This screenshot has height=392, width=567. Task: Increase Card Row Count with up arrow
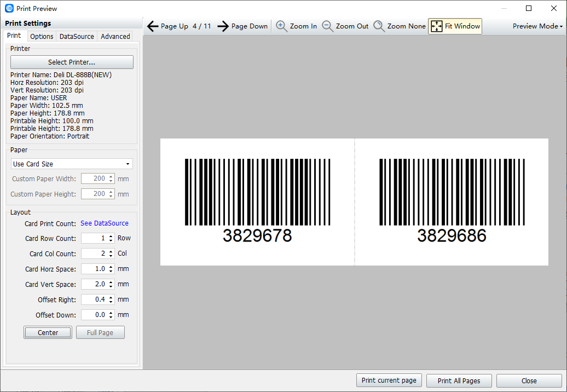click(x=111, y=236)
